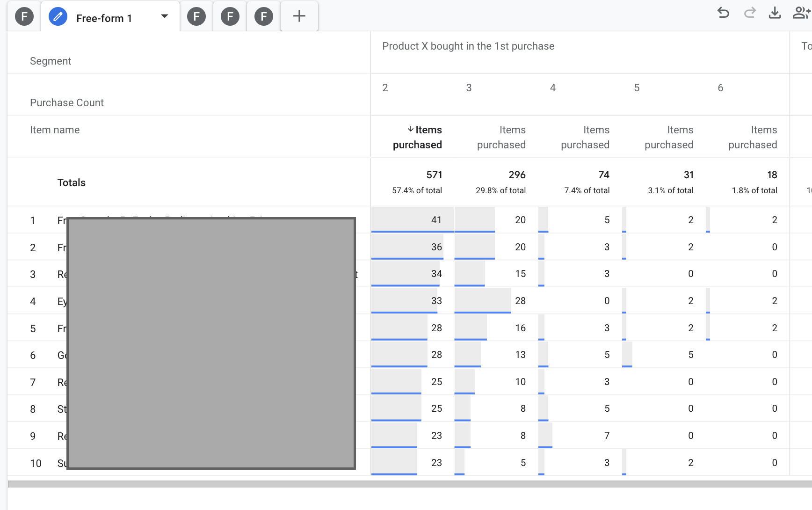Download the exploration data

(x=775, y=13)
